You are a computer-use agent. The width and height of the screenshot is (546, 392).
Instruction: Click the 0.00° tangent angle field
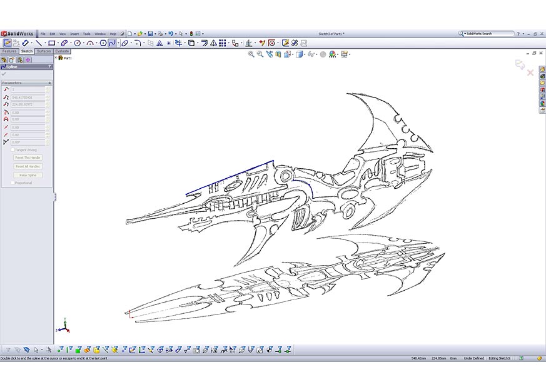point(28,142)
